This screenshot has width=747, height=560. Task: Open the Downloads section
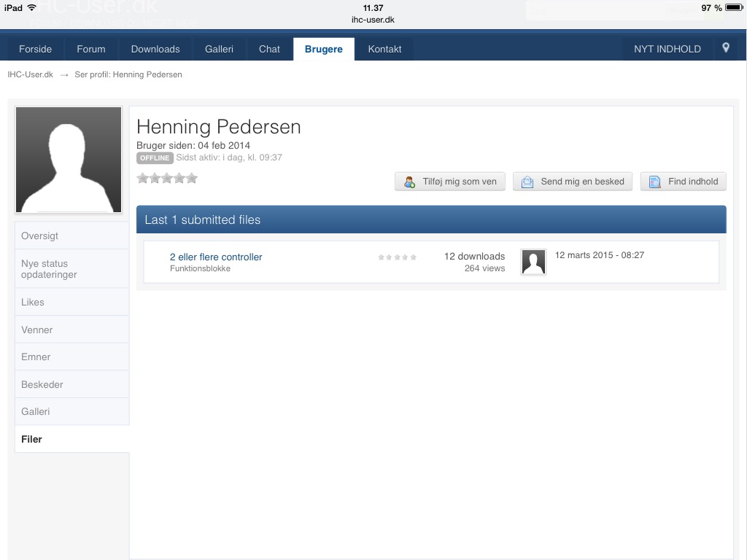[155, 49]
